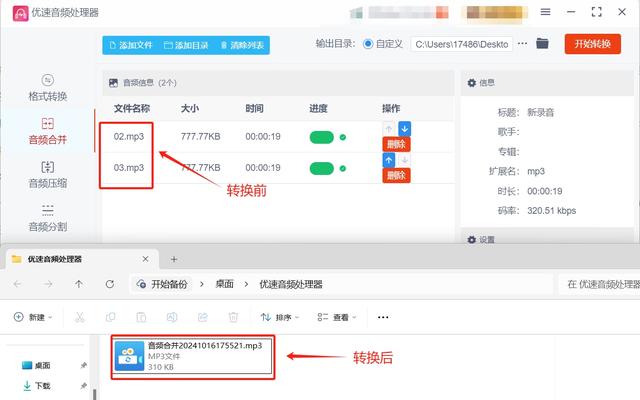Click the 格式转换 sidebar icon
Image resolution: width=640 pixels, height=400 pixels.
[48, 80]
